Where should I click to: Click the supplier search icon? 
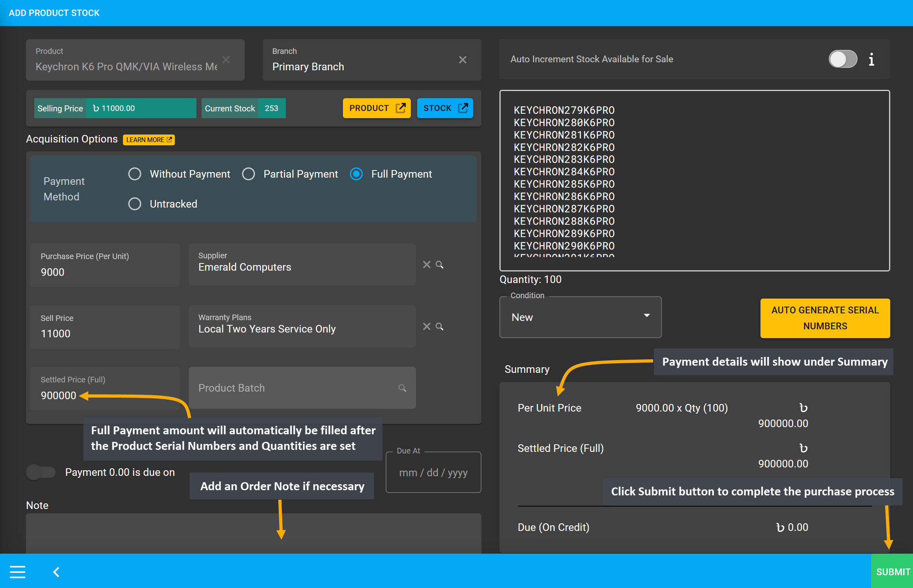click(439, 264)
